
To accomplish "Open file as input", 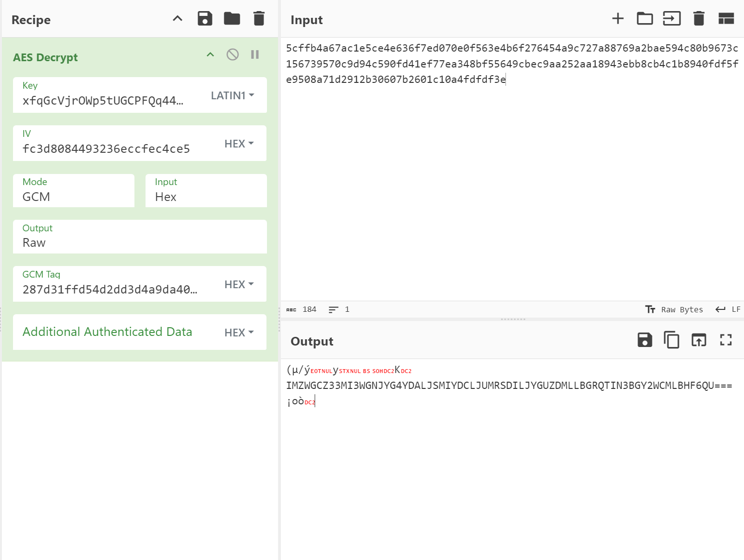I will click(x=672, y=19).
